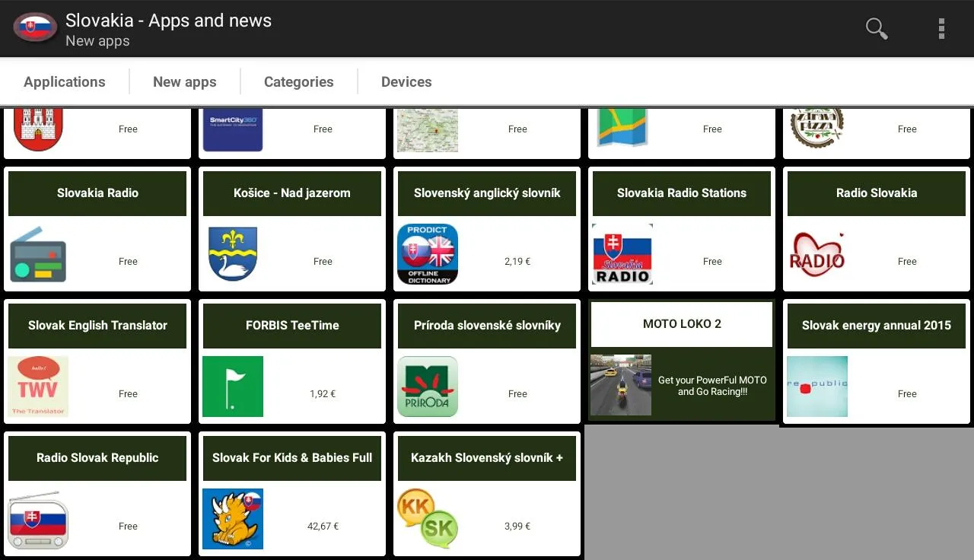Tap the Slovak For Kids dragon icon
This screenshot has width=974, height=560.
pos(233,519)
